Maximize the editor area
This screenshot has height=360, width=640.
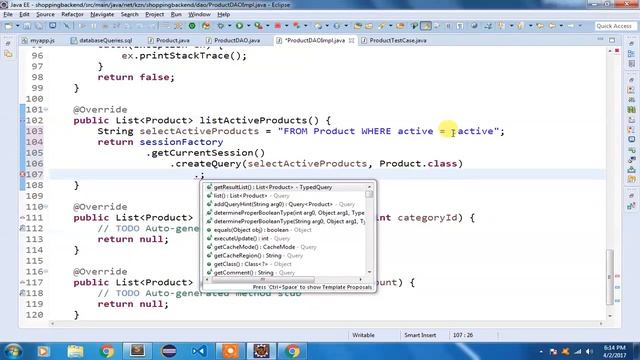pyautogui.click(x=612, y=40)
